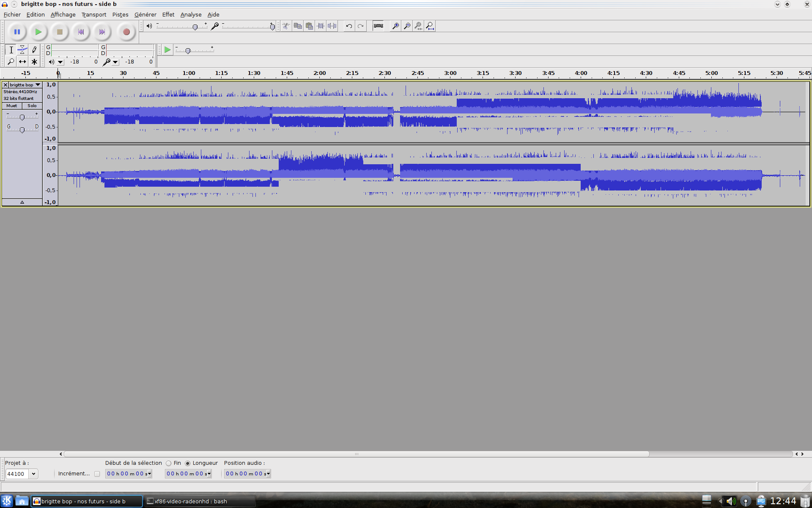Open the brigitte bop track menu dropdown
This screenshot has width=812, height=508.
38,85
